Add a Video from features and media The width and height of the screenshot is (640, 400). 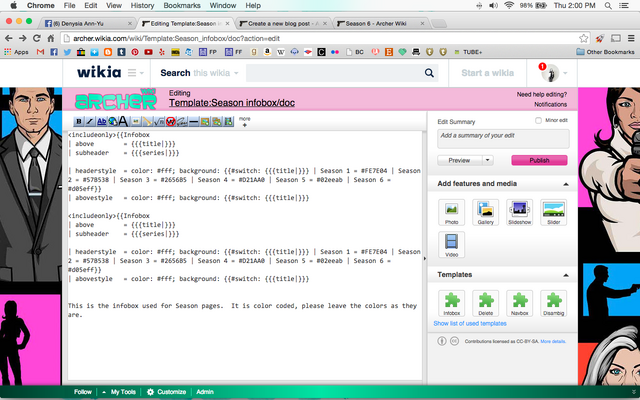451,244
